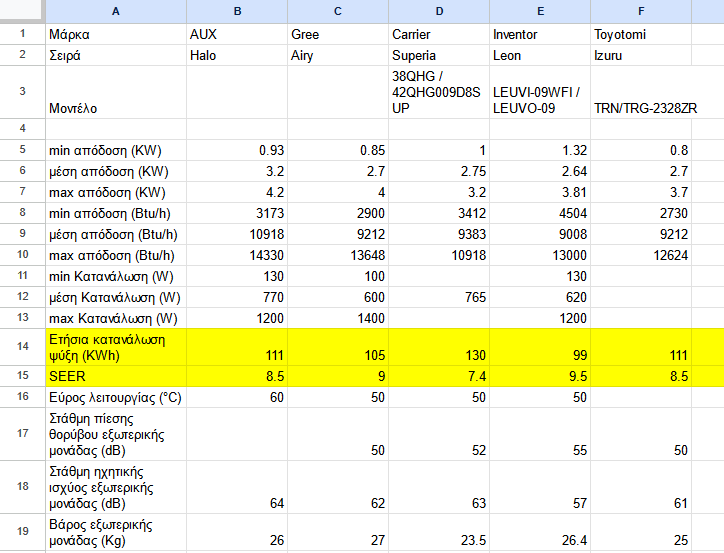724x553 pixels.
Task: Click the 'Leon' series cell
Action: (540, 55)
